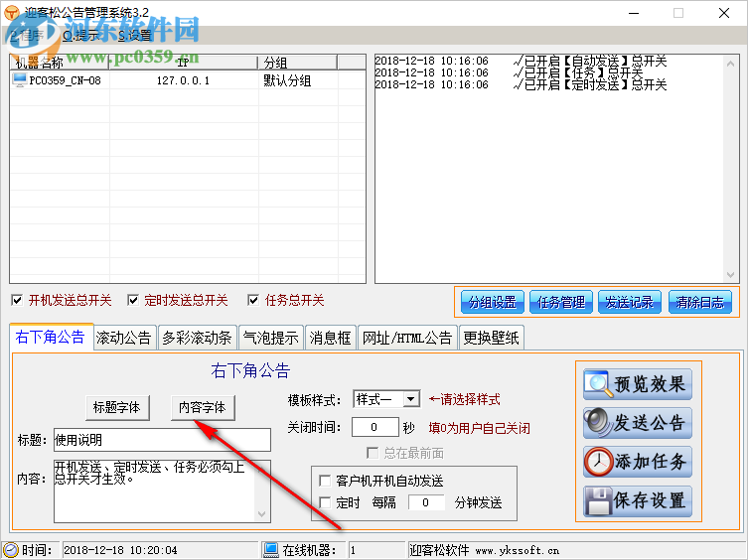Switch to the 右下角公告 tab
Viewport: 748px width, 560px height.
click(x=51, y=338)
